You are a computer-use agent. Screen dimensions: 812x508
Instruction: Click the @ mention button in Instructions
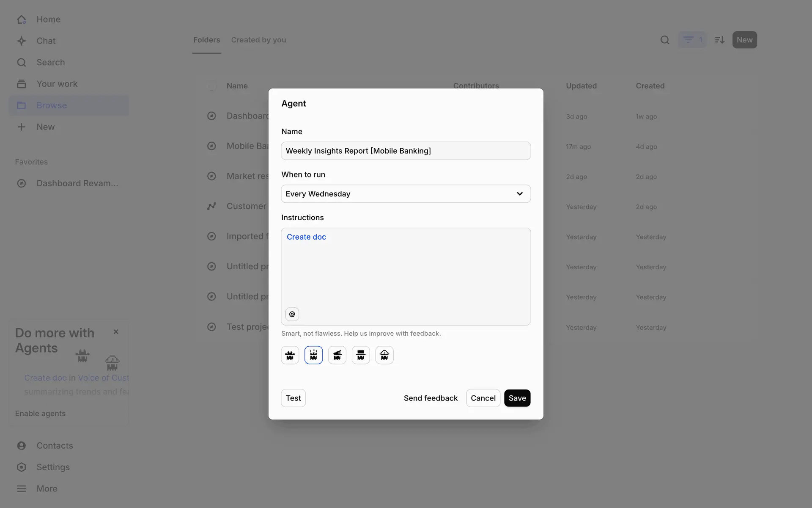tap(292, 314)
